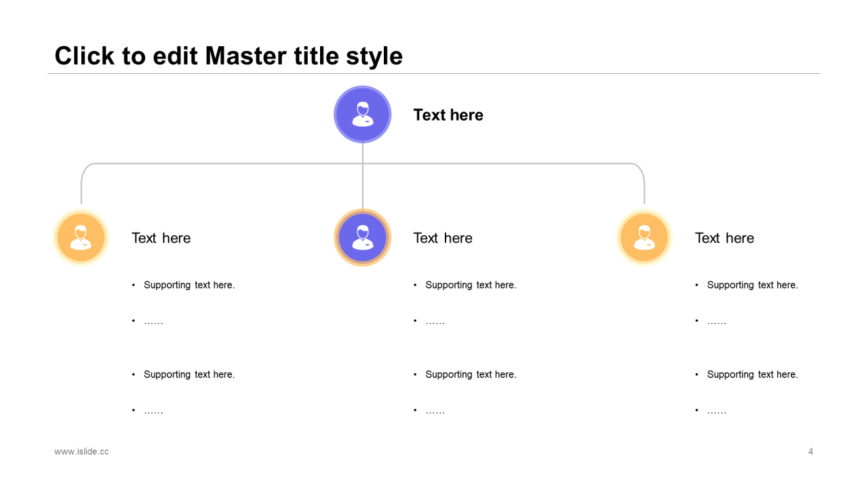Click the last ellipsis bullet in right column
Image resolution: width=868 pixels, height=488 pixels.
717,411
